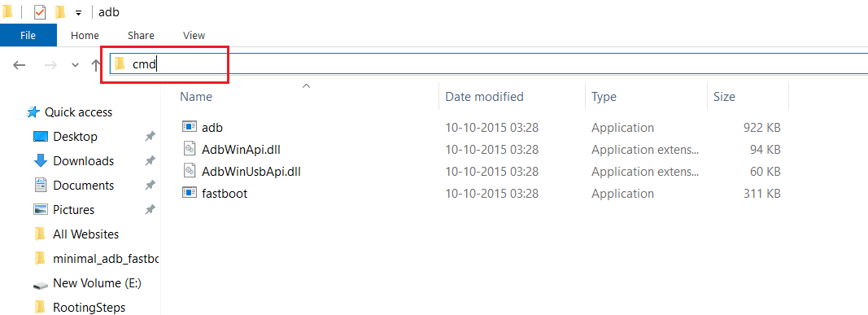Open the View ribbon tab
The image size is (868, 315).
[x=194, y=35]
